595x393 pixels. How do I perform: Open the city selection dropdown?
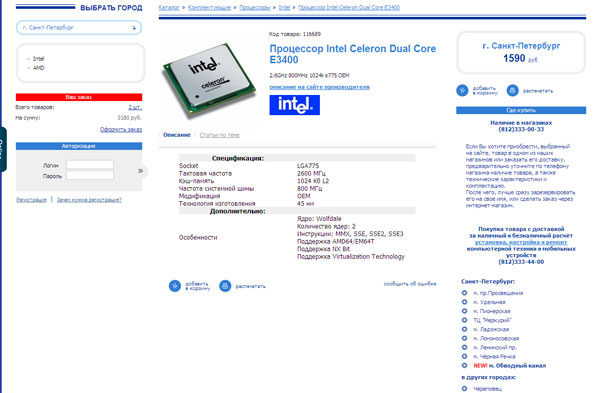click(x=79, y=28)
